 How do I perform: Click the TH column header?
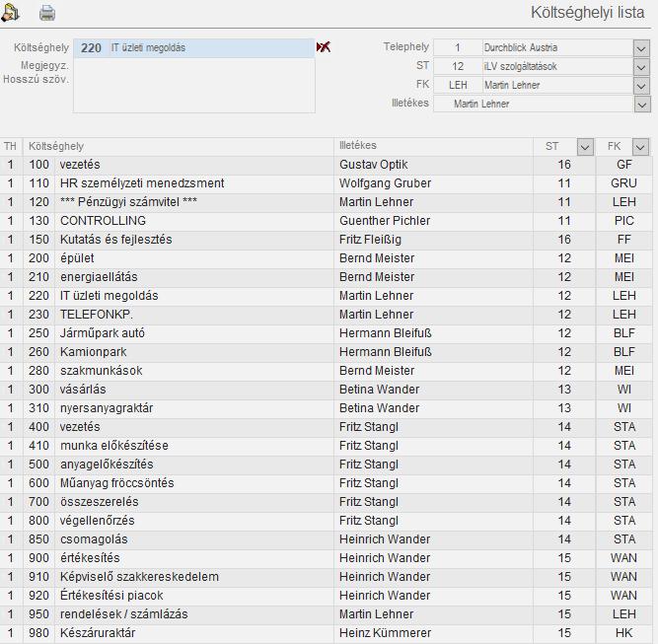point(10,146)
